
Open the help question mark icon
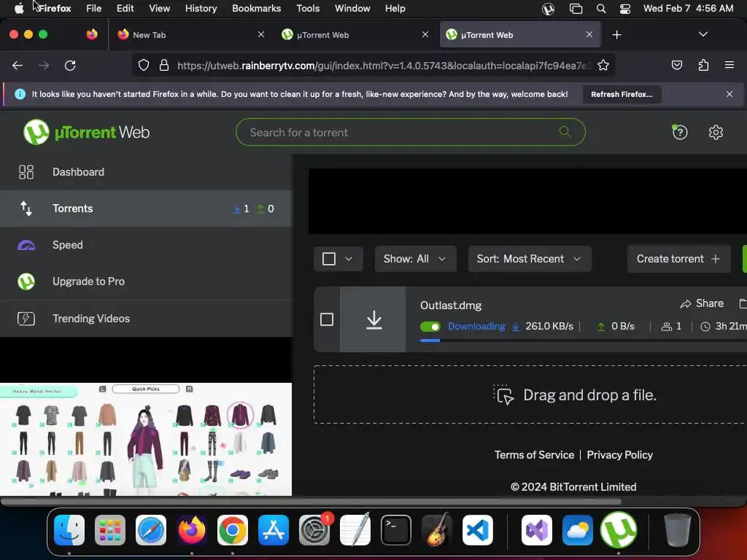(x=680, y=132)
